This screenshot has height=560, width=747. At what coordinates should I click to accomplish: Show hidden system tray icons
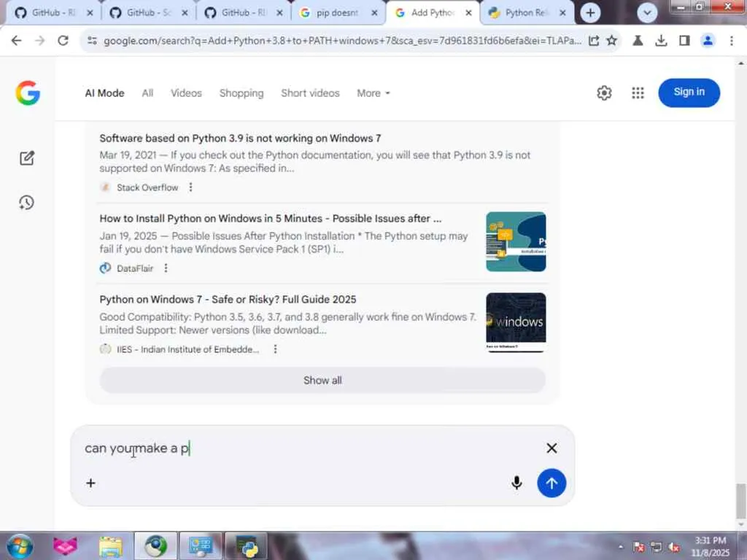click(621, 547)
